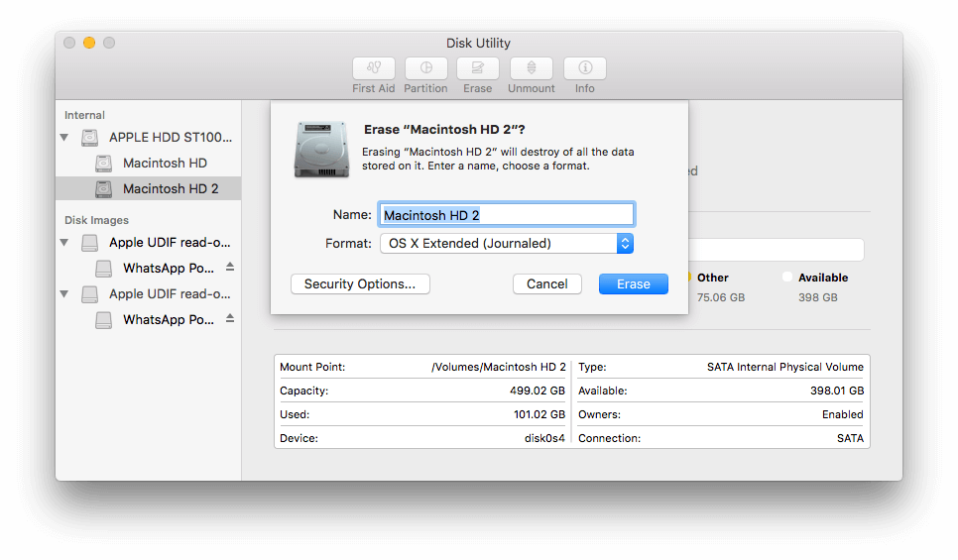
Task: Select the first WhatsApp volume in sidebar
Action: click(169, 268)
